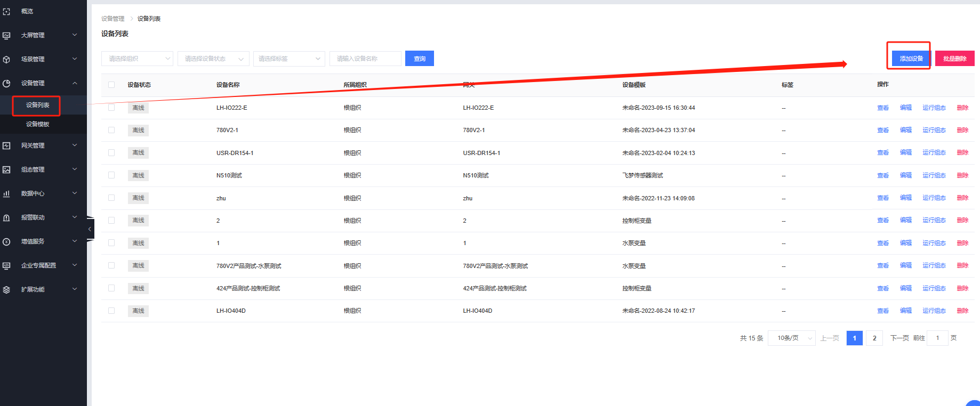Toggle the select-all checkbox in table header
Image resolution: width=980 pixels, height=406 pixels.
(x=111, y=85)
